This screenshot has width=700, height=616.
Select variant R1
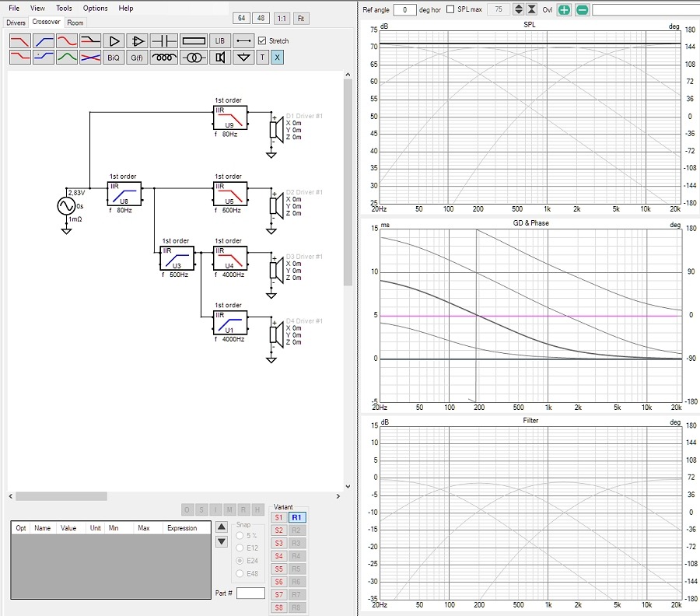tap(297, 518)
